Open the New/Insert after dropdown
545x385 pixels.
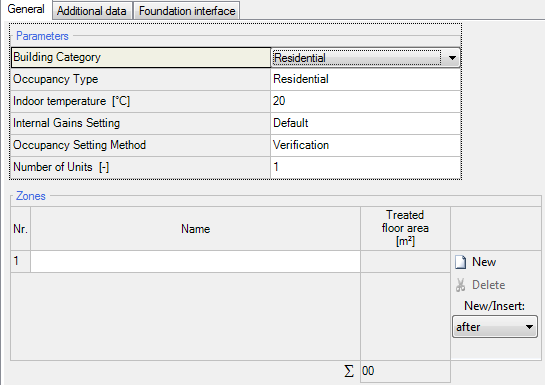pos(495,327)
